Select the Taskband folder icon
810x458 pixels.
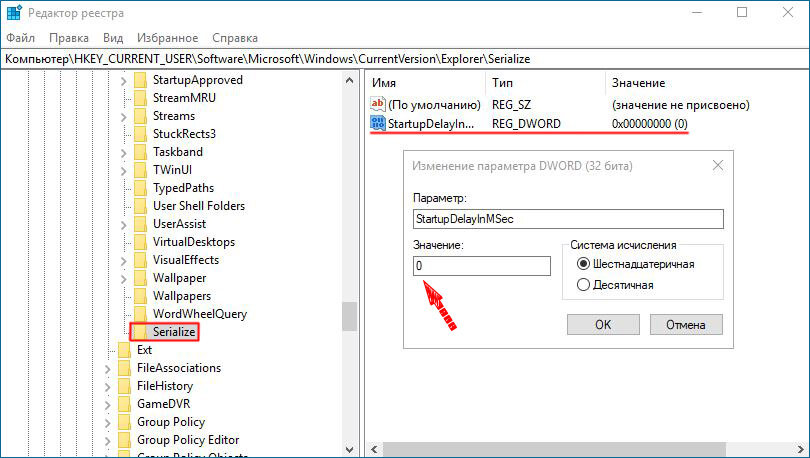(x=140, y=152)
